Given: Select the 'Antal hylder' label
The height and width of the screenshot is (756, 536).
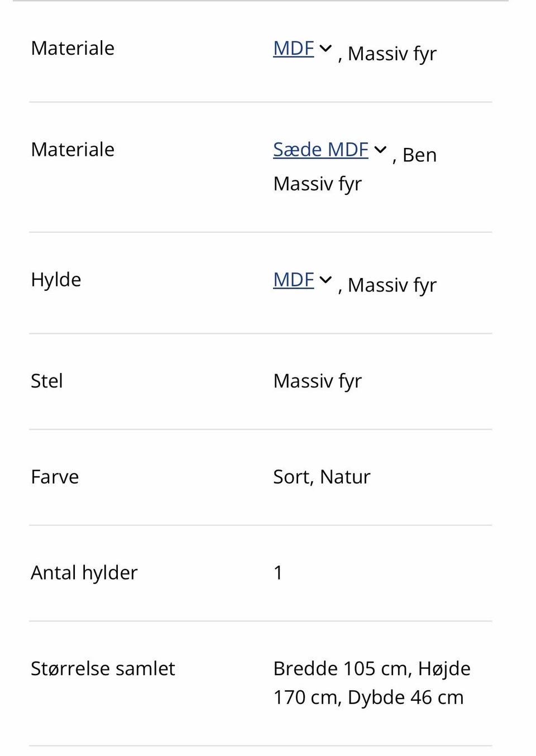Looking at the screenshot, I should [x=84, y=573].
